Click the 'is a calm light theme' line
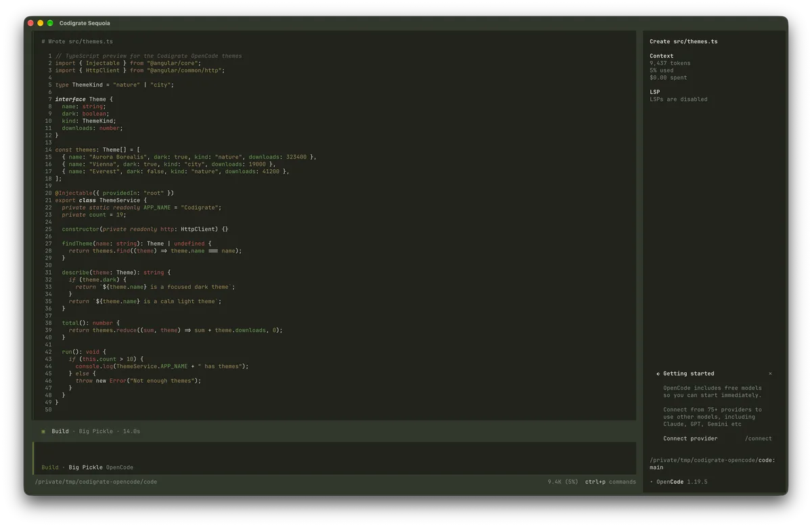The width and height of the screenshot is (812, 527). point(145,302)
